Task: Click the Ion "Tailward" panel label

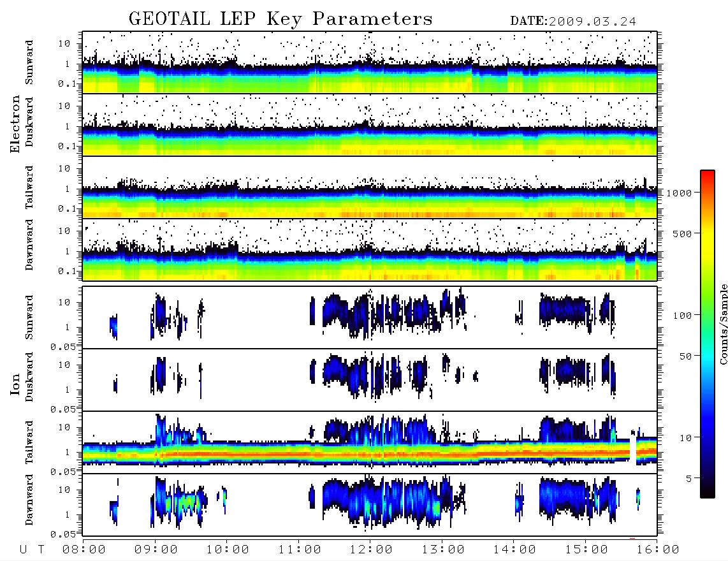Action: pyautogui.click(x=29, y=442)
